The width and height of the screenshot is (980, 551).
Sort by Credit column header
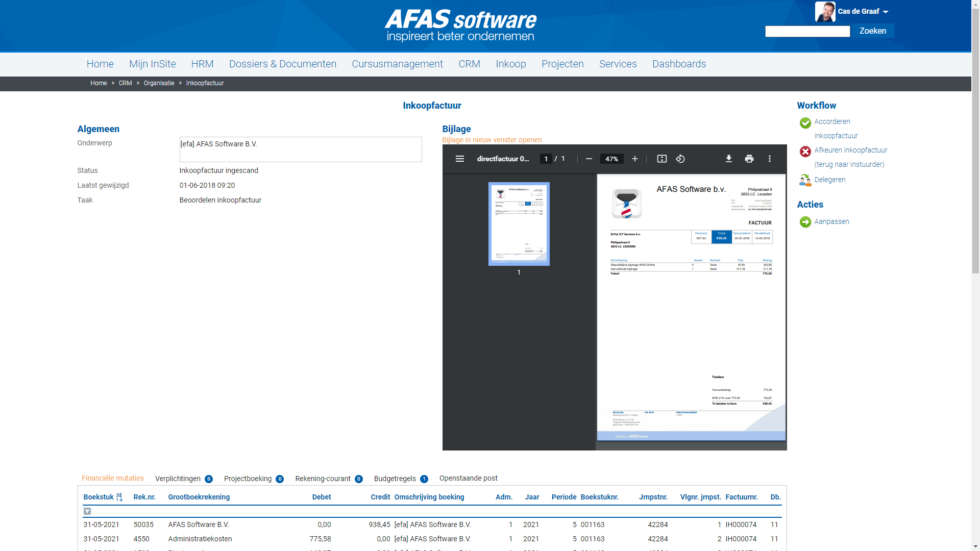pyautogui.click(x=380, y=497)
